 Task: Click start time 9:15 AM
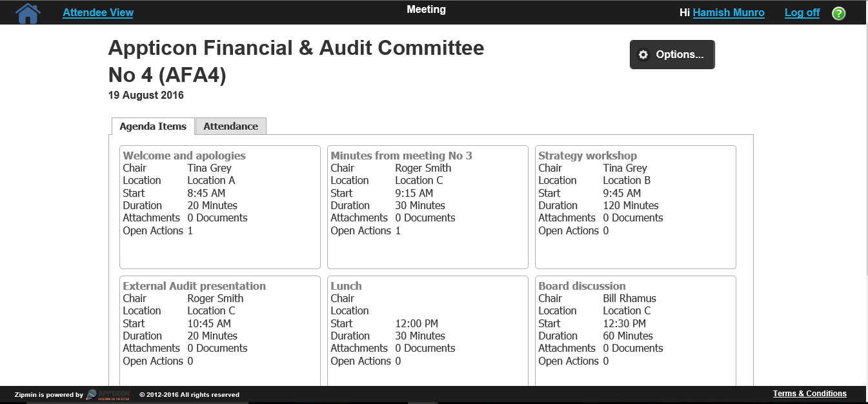point(414,193)
